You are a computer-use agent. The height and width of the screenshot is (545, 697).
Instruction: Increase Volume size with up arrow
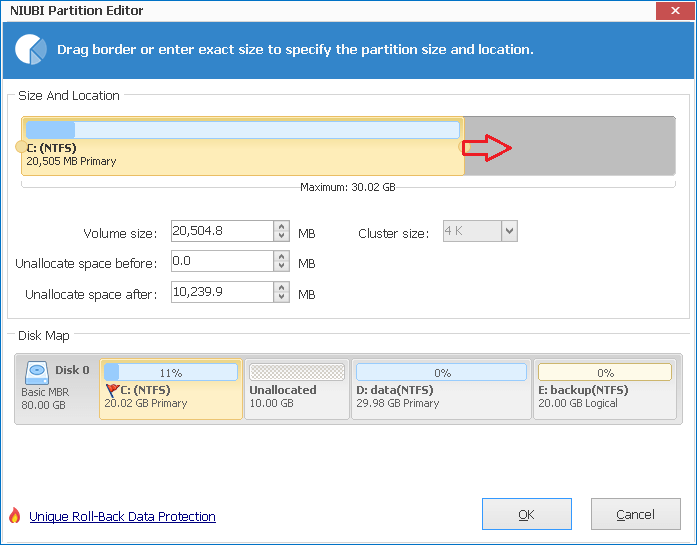[281, 226]
